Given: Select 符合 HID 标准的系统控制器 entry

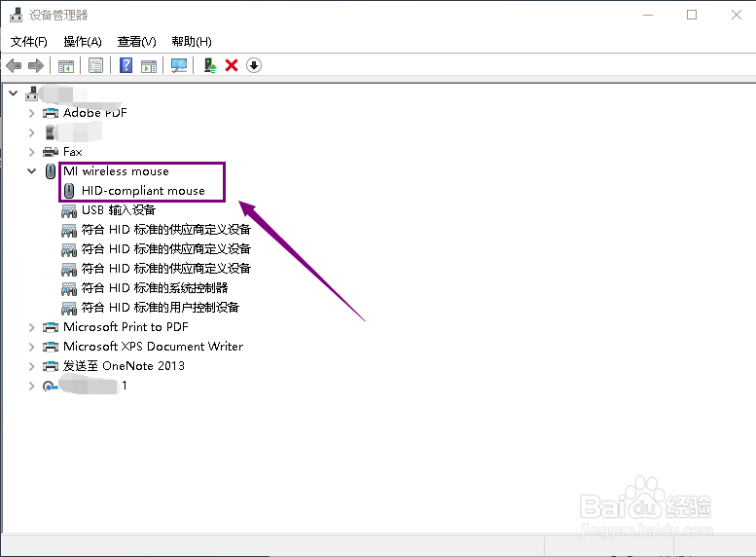Looking at the screenshot, I should (155, 287).
